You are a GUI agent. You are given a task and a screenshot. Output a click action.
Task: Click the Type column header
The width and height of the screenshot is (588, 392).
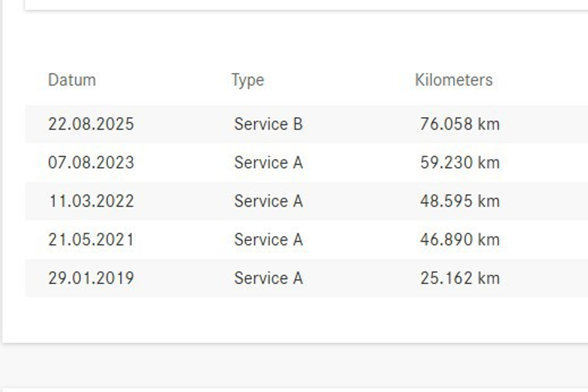[x=248, y=80]
